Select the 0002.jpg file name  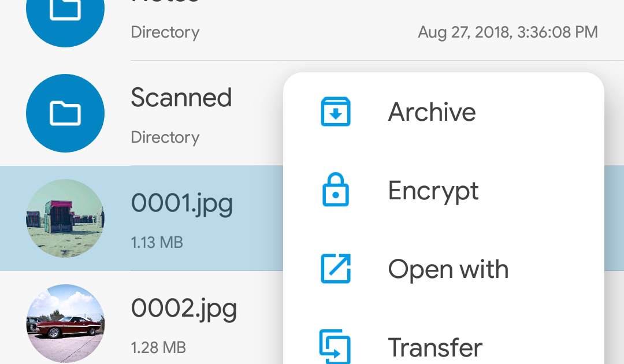pos(184,309)
